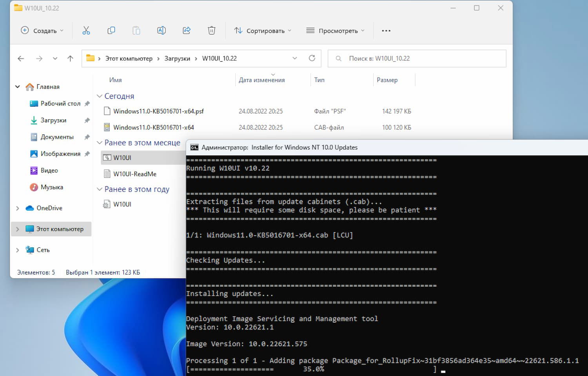The height and width of the screenshot is (376, 588).
Task: Click the pin icon next to Загрузки
Action: tap(87, 120)
